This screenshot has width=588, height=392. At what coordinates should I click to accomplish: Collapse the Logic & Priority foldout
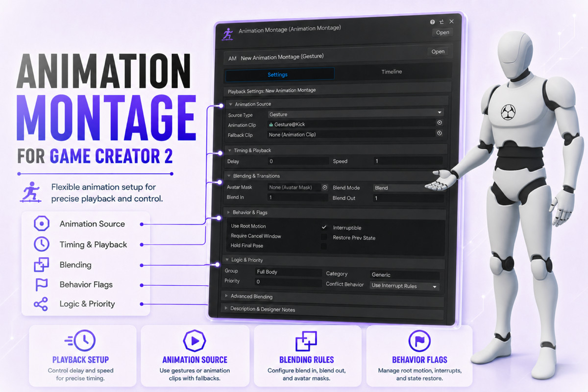click(x=227, y=260)
